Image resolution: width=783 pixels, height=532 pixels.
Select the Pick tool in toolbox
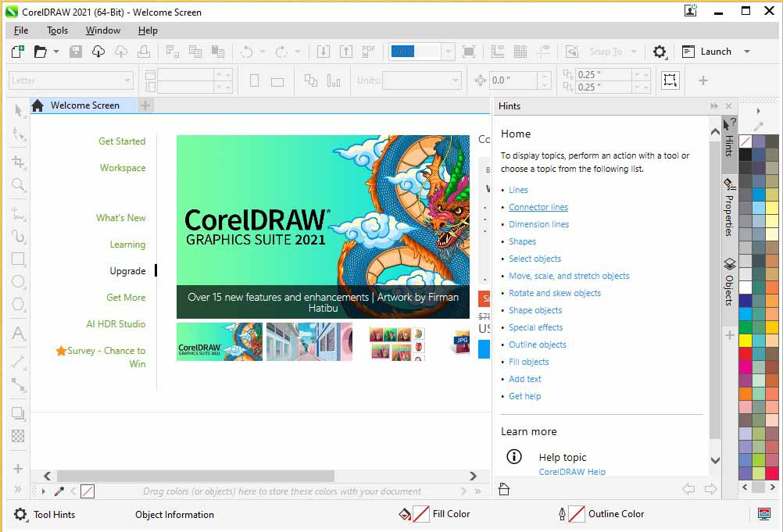18,111
